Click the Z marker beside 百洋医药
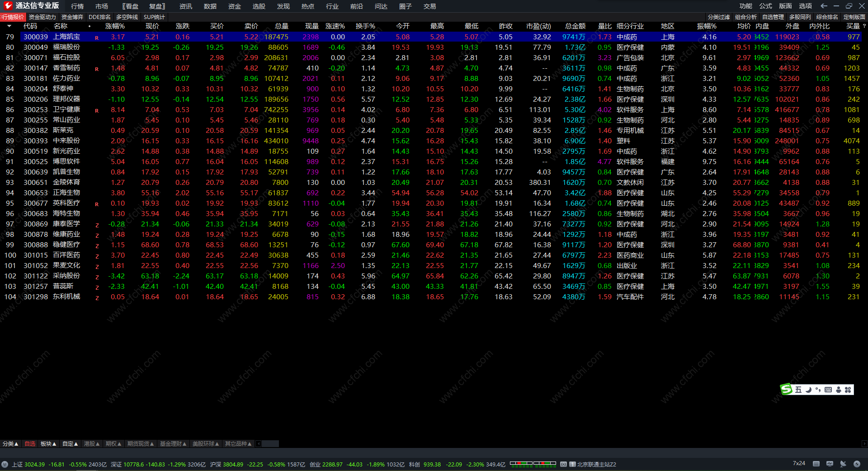Viewport: 868px width, 471px height. click(x=97, y=256)
